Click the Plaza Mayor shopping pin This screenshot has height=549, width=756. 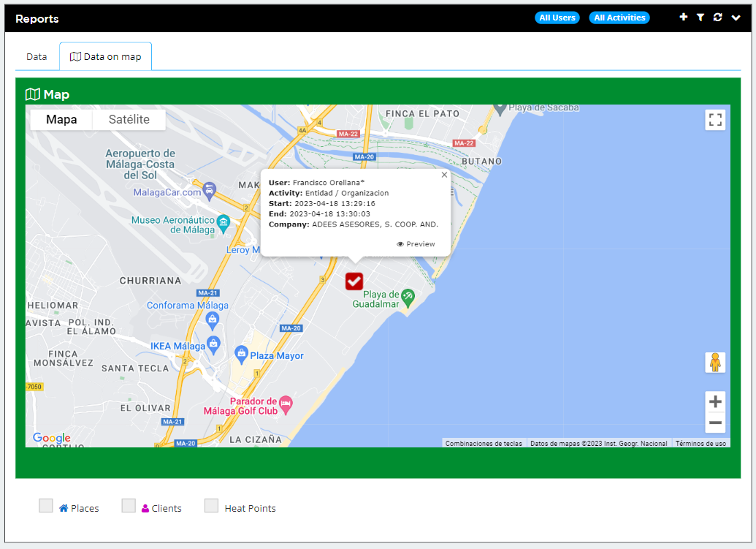(x=241, y=355)
